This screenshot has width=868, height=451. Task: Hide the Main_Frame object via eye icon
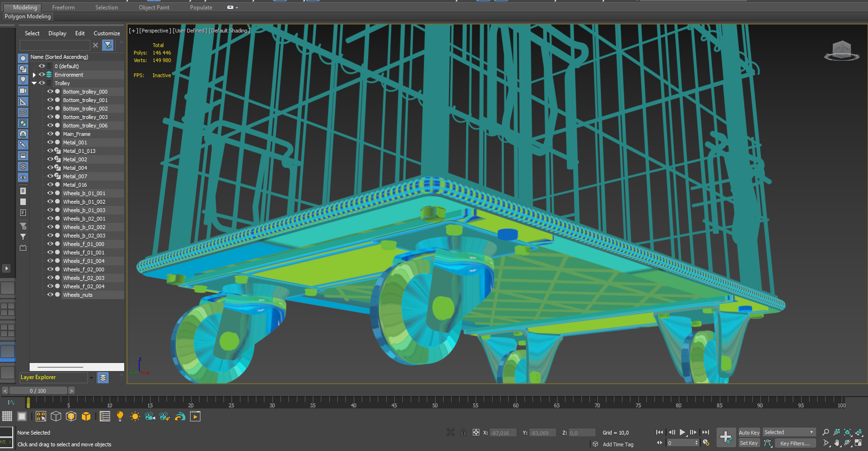click(50, 134)
